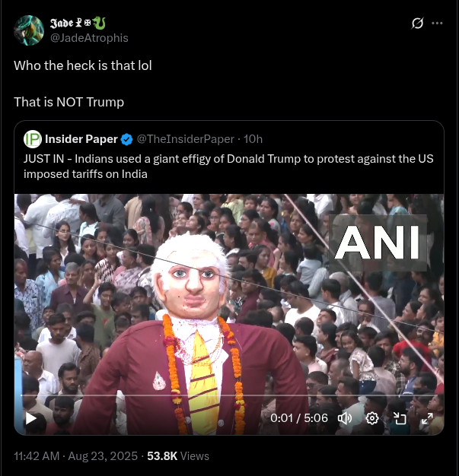Image resolution: width=459 pixels, height=476 pixels.
Task: Click the blue verified badge
Action: pos(126,139)
